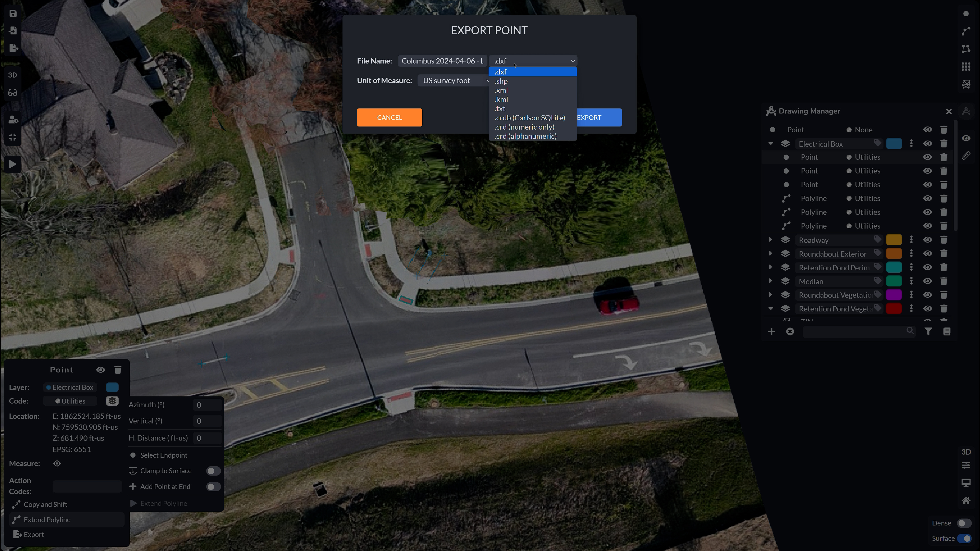This screenshot has width=980, height=551.
Task: Click the Export button
Action: tap(588, 117)
